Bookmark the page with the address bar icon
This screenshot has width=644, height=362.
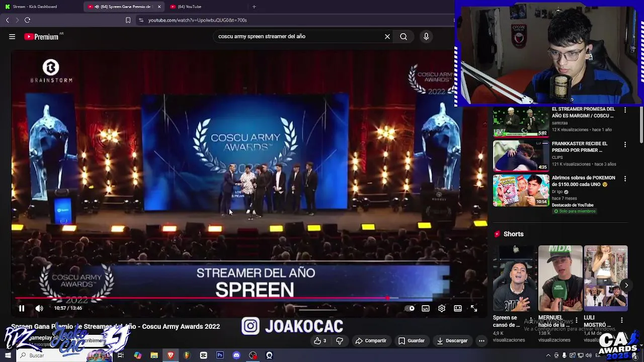click(128, 20)
